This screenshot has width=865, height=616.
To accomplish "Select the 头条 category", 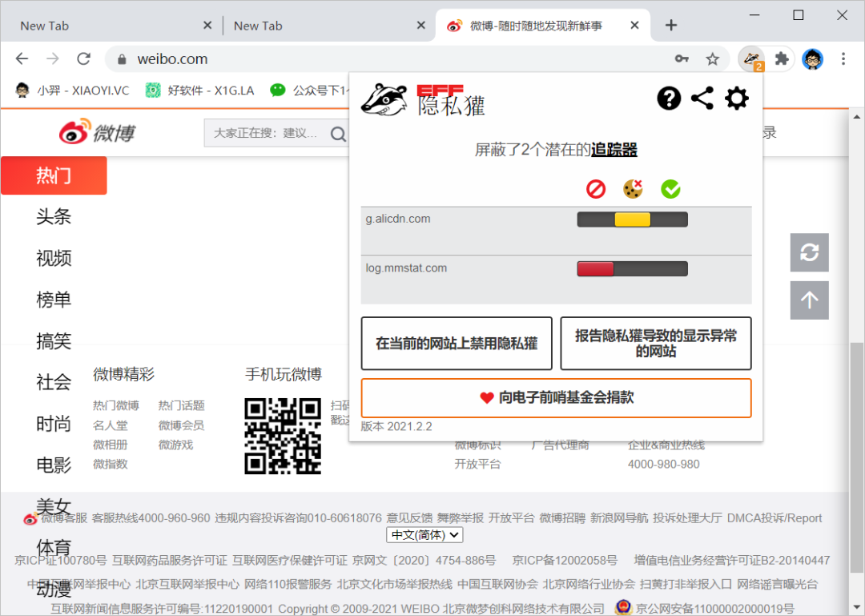I will pos(54,216).
